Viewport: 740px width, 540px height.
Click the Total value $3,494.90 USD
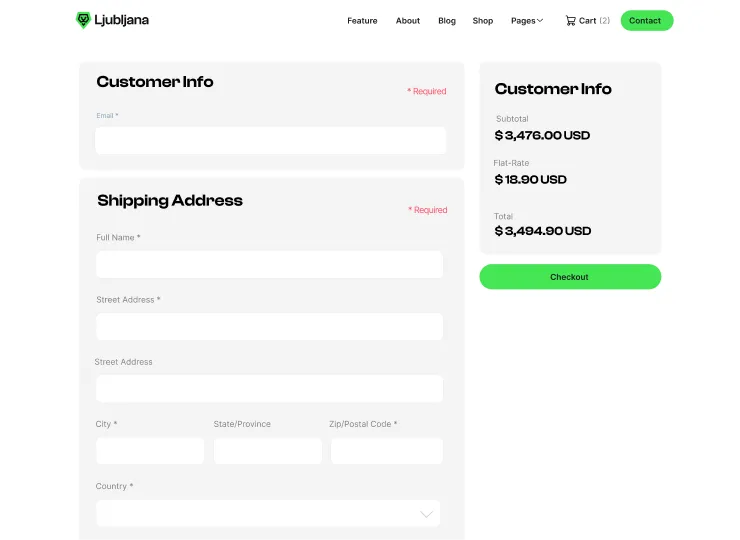coord(543,231)
